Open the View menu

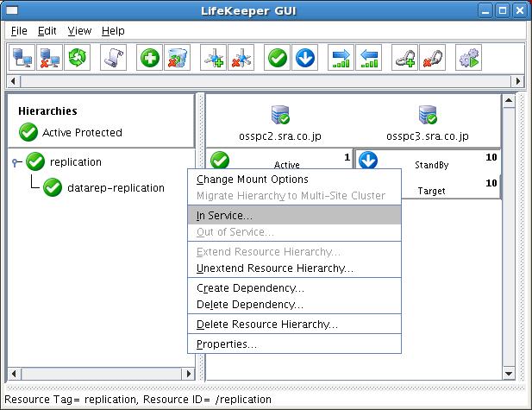pyautogui.click(x=79, y=31)
